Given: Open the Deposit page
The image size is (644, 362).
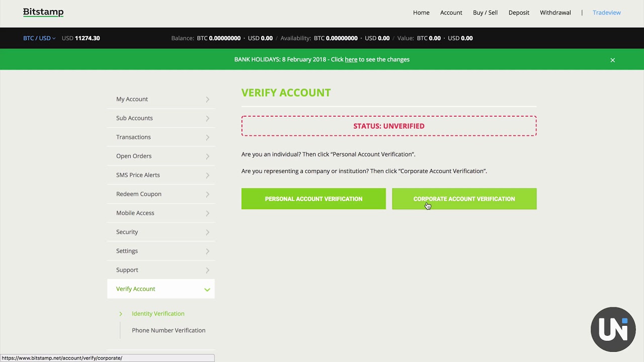Looking at the screenshot, I should click(519, 13).
